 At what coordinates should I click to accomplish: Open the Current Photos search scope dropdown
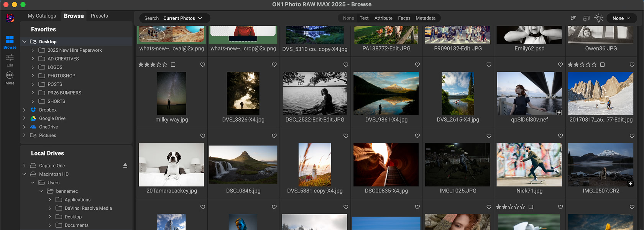[182, 18]
